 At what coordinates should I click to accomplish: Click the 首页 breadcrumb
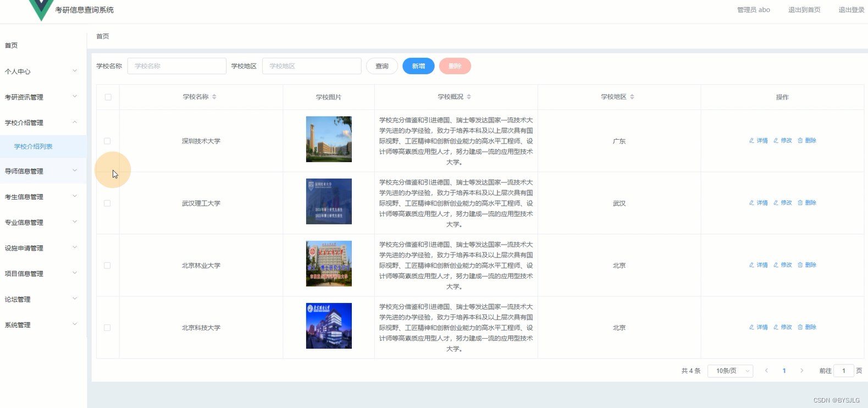click(x=103, y=36)
